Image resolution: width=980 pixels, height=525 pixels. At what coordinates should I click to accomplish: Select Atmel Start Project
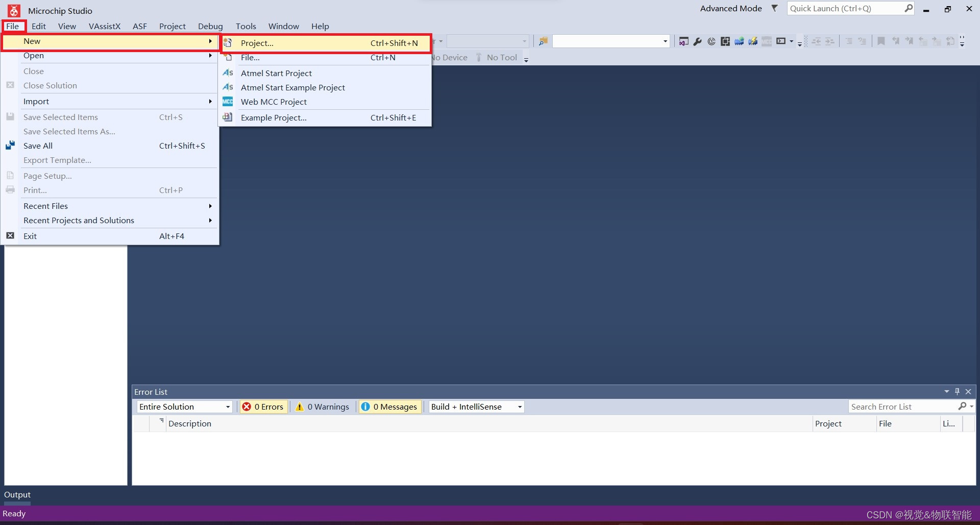326,73
